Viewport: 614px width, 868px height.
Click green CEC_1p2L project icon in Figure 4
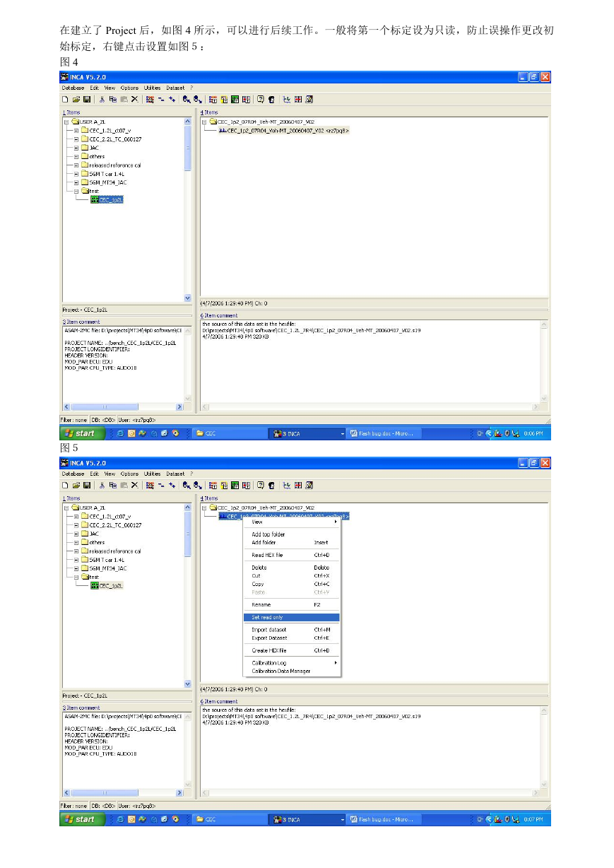point(95,200)
